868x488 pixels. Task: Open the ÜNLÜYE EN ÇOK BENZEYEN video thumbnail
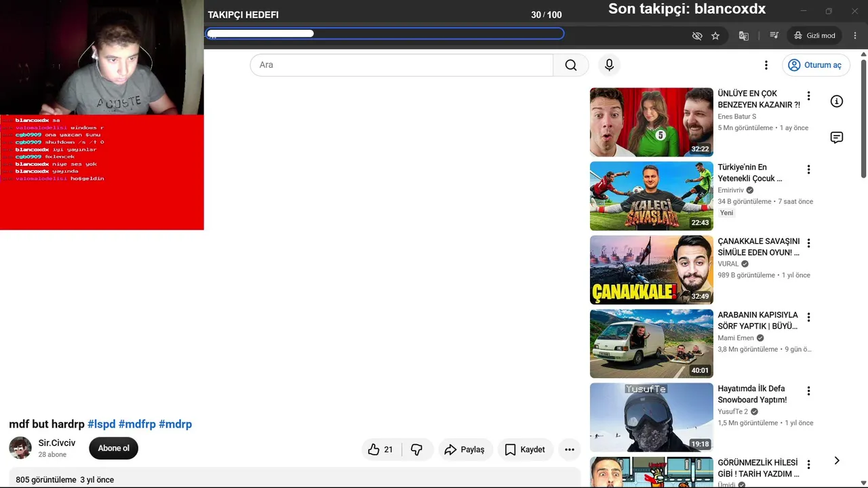point(652,122)
